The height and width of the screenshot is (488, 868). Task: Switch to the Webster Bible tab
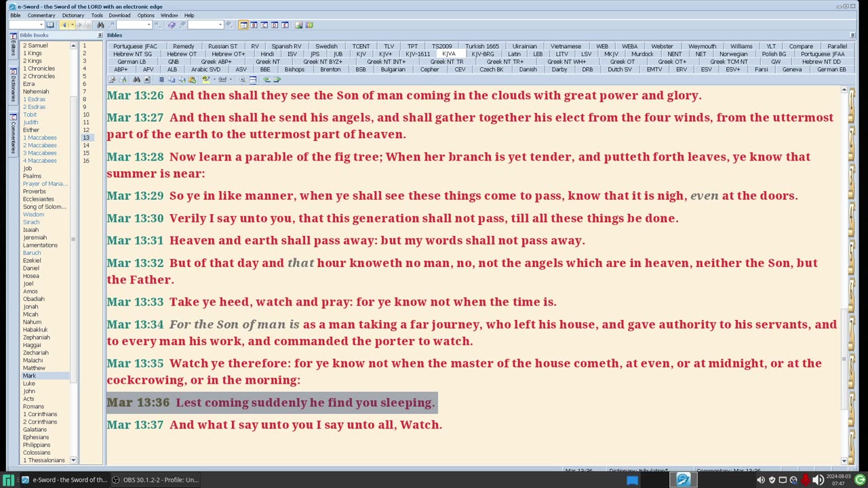click(x=662, y=47)
